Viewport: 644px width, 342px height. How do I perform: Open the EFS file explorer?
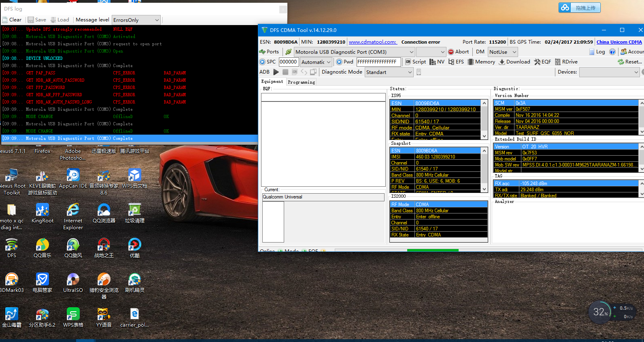456,62
